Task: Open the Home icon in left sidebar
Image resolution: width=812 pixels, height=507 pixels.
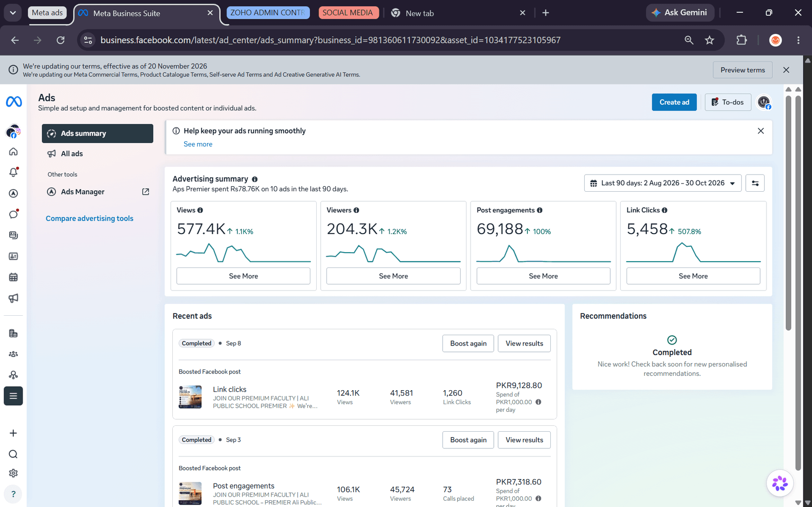Action: click(x=14, y=152)
